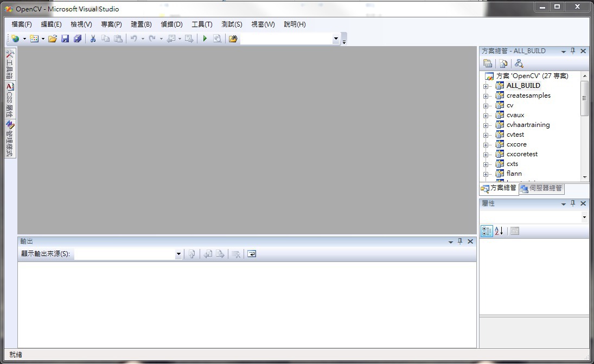Open the 偵錯(D) menu
The image size is (594, 364).
pos(171,24)
